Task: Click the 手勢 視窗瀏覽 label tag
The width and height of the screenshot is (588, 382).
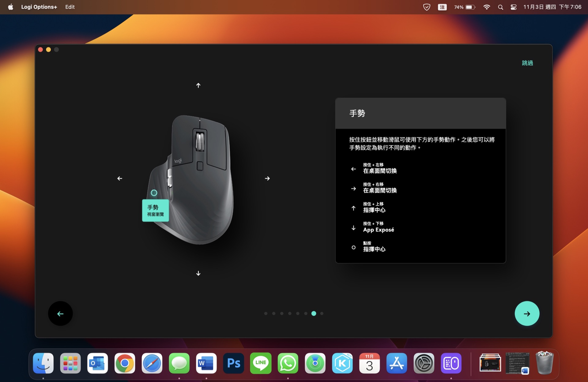Action: [156, 211]
